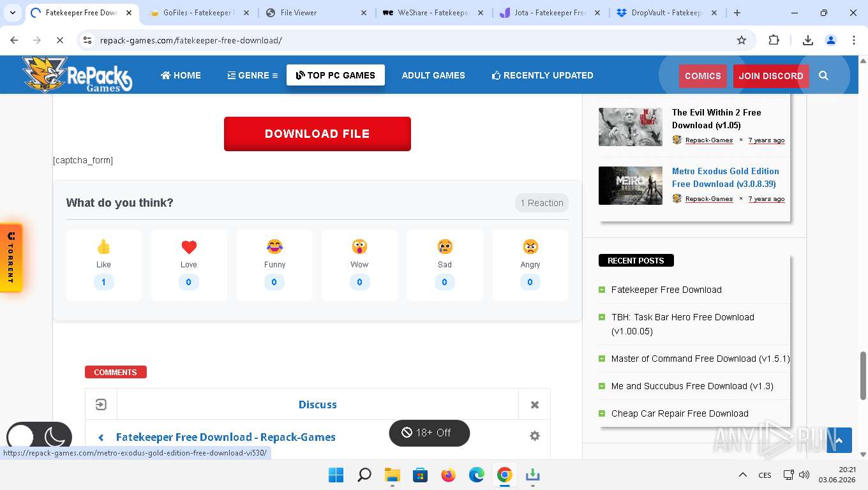Launch Microsoft Edge from the taskbar
Image resolution: width=868 pixels, height=490 pixels.
477,475
